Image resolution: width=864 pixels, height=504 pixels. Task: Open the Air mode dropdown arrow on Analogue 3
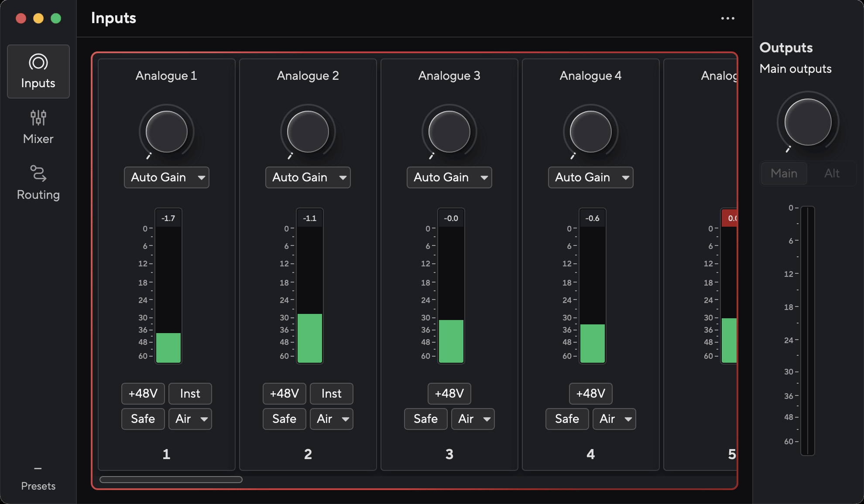[487, 419]
